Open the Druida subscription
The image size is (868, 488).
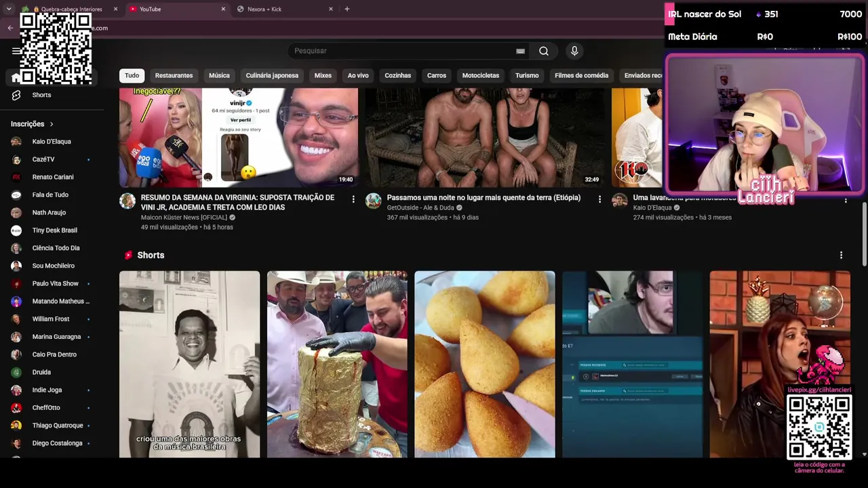pyautogui.click(x=52, y=372)
